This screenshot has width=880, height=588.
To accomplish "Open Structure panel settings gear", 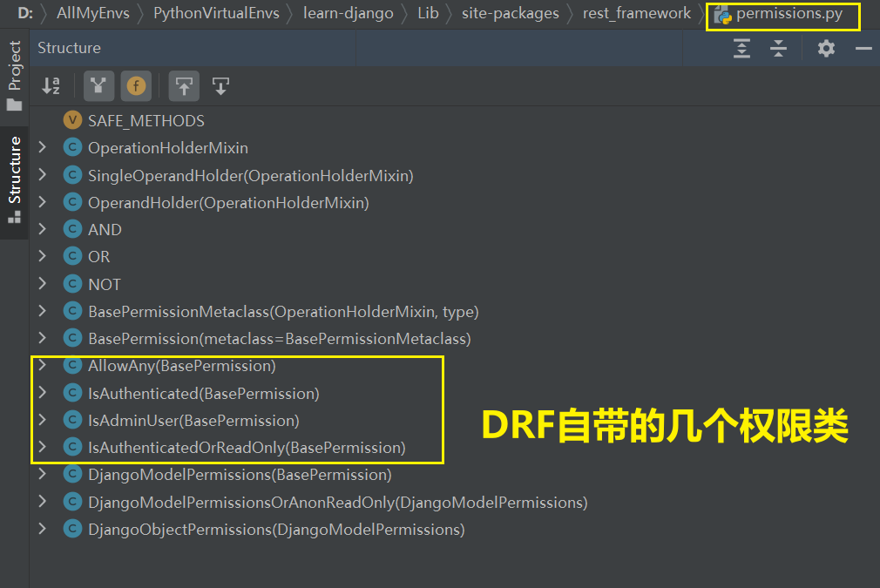I will coord(826,48).
